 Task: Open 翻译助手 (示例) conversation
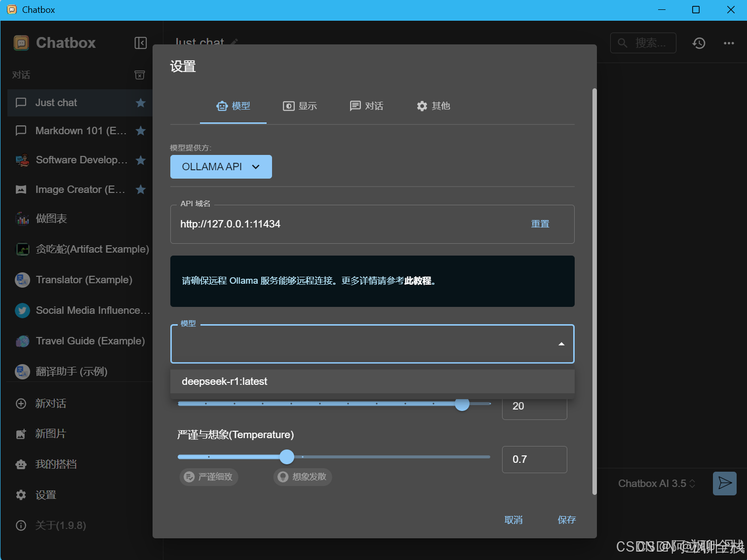[80, 372]
